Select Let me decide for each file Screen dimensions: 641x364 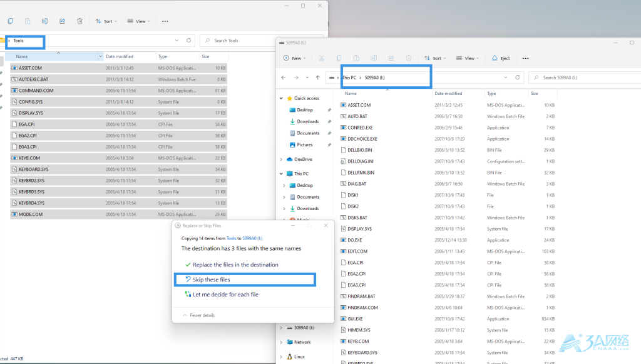pyautogui.click(x=225, y=295)
